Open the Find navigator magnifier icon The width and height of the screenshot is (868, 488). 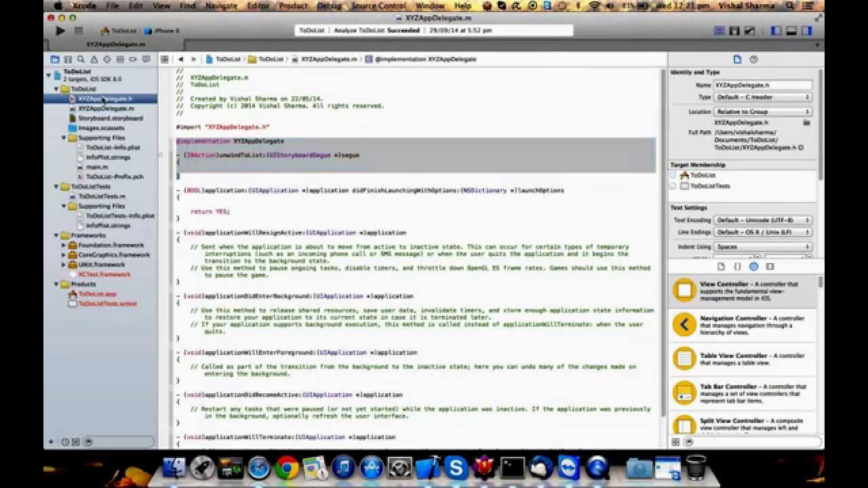[x=81, y=60]
